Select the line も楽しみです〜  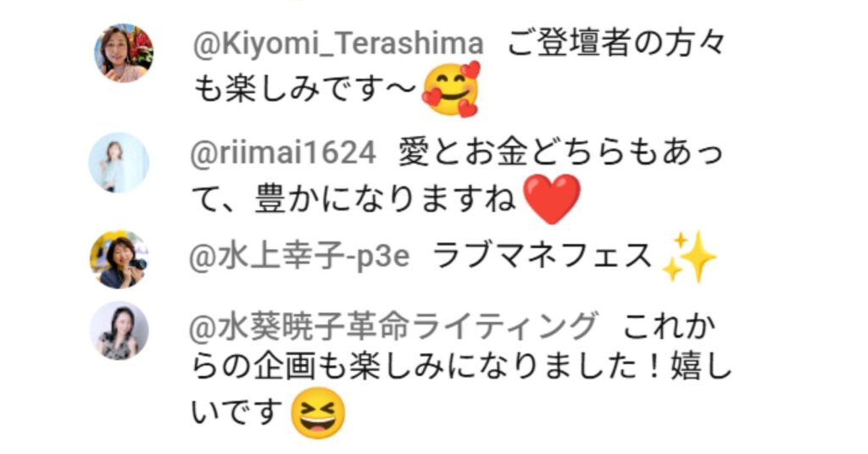point(304,89)
